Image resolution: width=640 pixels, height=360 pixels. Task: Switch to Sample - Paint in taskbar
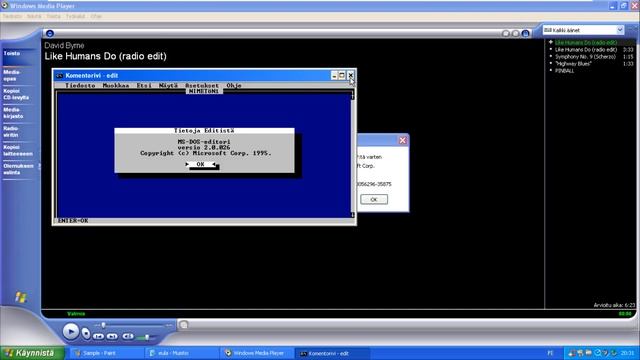pos(106,353)
